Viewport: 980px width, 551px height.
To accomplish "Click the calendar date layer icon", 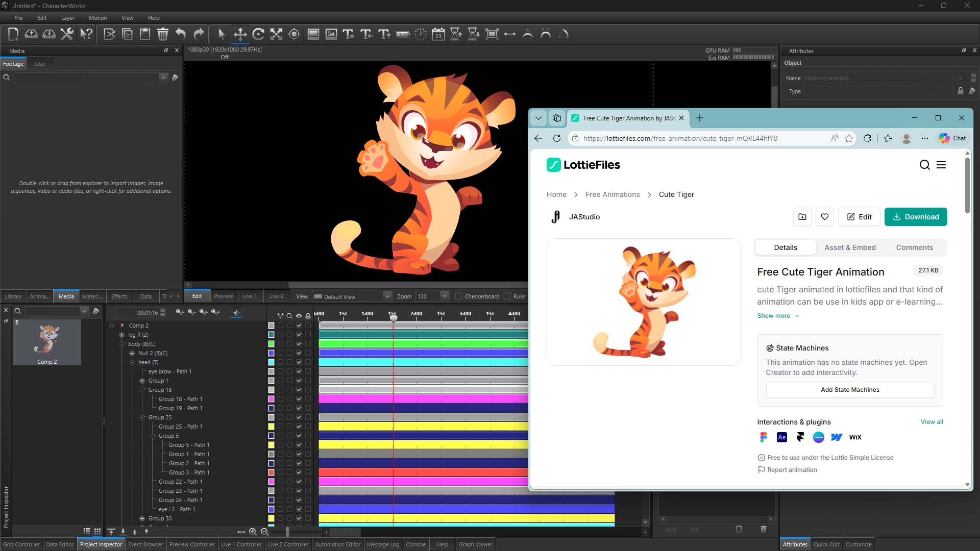I will point(438,34).
